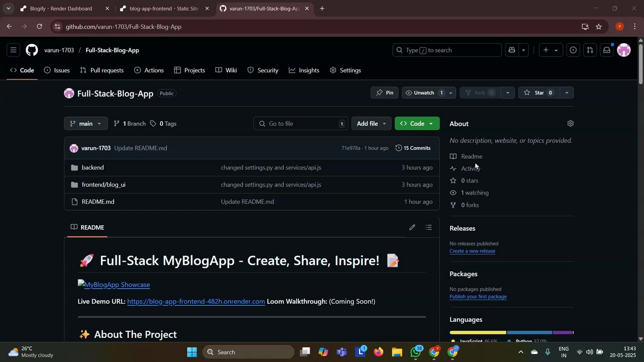The image size is (644, 362).
Task: Reload the page in Chrome
Action: [x=39, y=27]
